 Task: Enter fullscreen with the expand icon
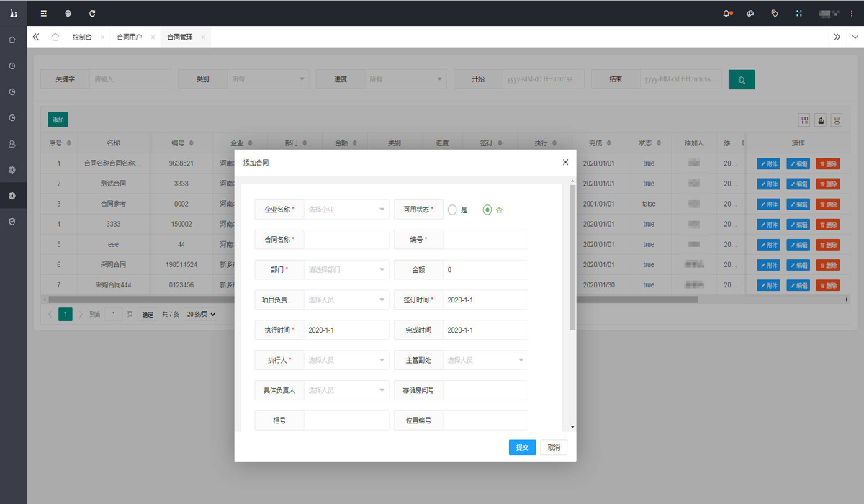[x=799, y=13]
